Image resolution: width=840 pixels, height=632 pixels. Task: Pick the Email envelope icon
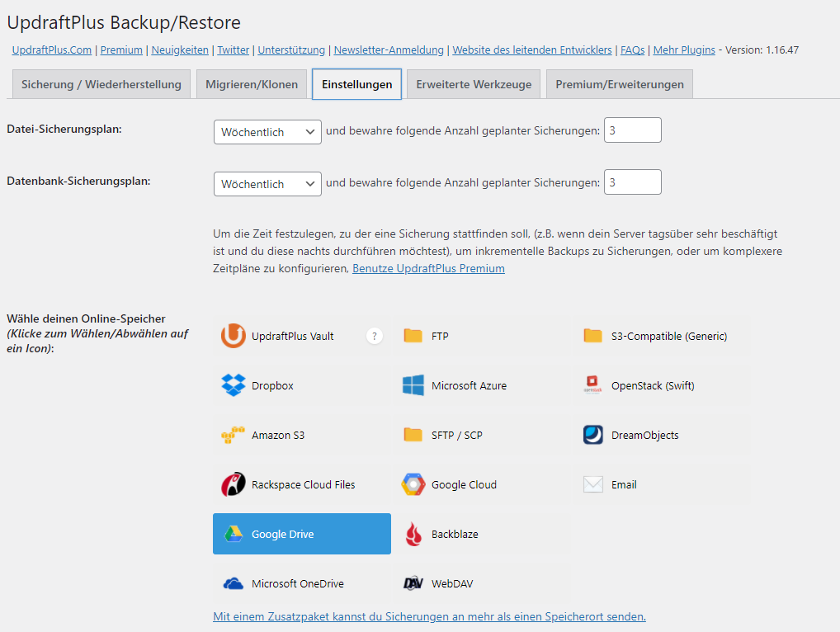tap(593, 484)
